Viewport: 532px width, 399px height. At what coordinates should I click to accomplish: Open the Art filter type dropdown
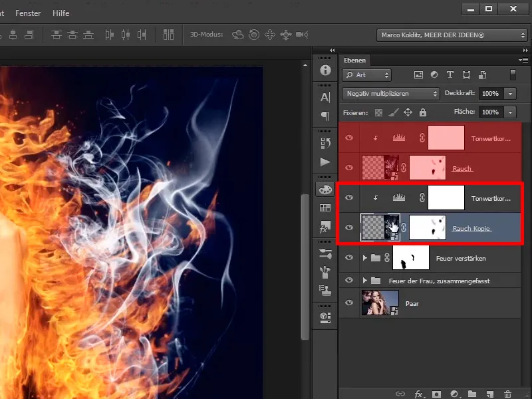coord(367,75)
